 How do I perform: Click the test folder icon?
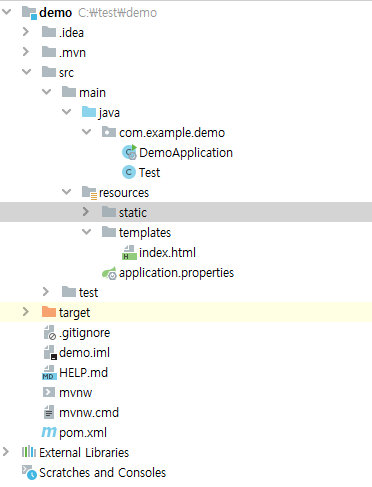pos(69,292)
